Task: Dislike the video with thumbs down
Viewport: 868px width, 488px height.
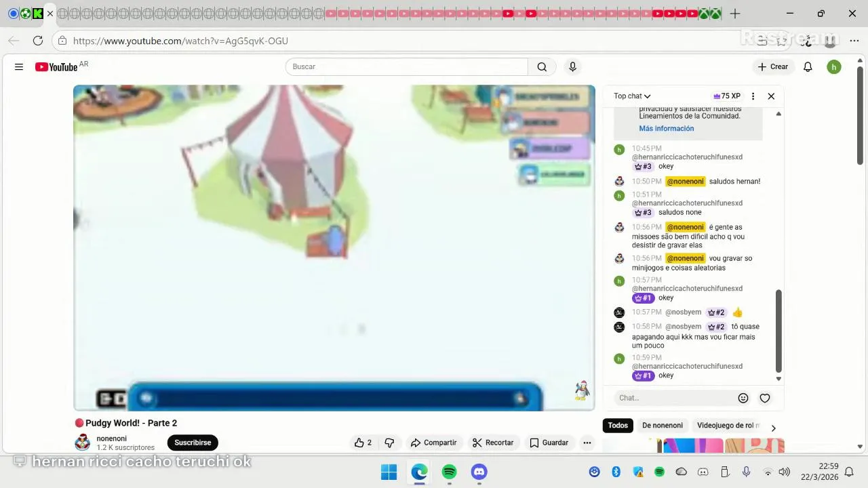Action: 389,443
